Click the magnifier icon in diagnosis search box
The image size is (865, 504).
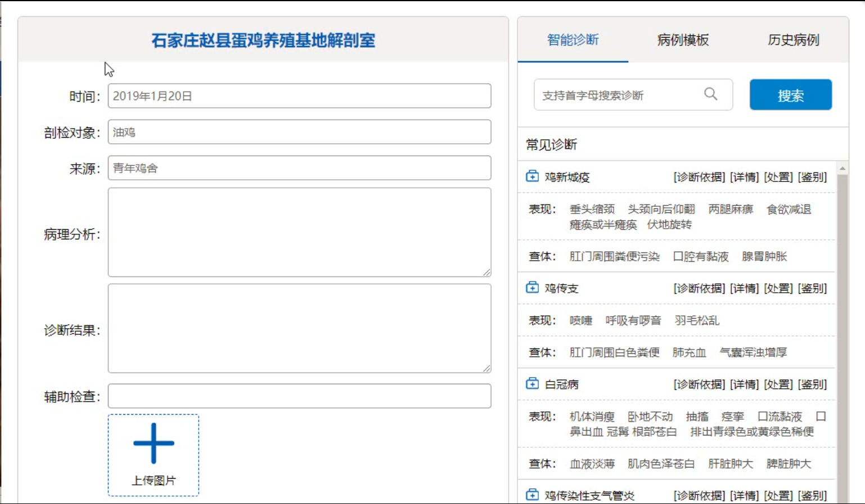click(x=710, y=94)
